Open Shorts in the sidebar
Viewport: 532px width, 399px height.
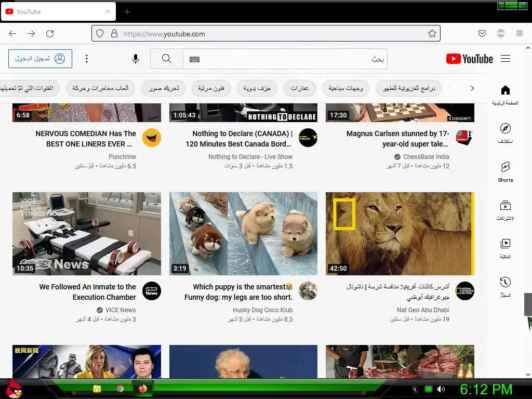coord(505,171)
